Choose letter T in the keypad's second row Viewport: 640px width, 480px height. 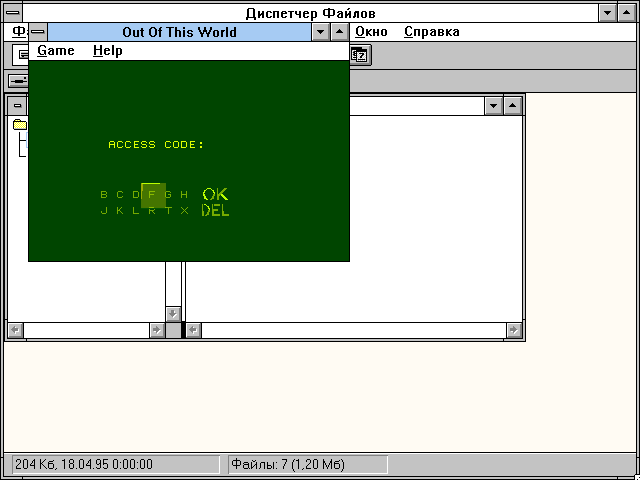pos(168,211)
